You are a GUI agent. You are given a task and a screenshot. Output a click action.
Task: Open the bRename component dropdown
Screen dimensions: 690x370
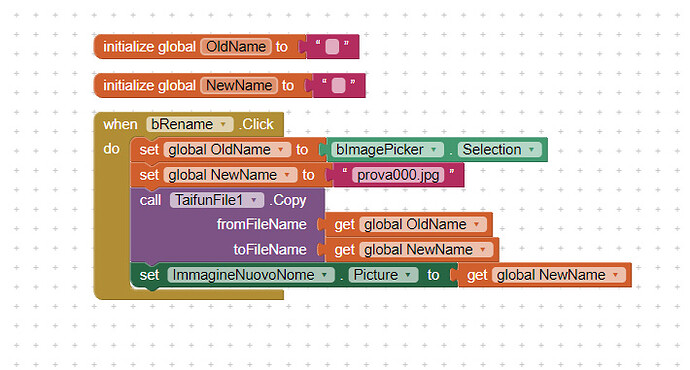(x=190, y=125)
